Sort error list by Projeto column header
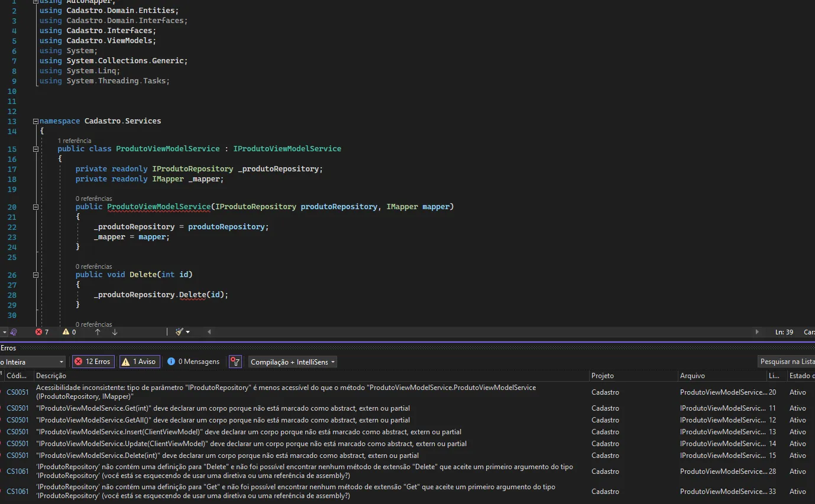The image size is (815, 504). (x=603, y=376)
